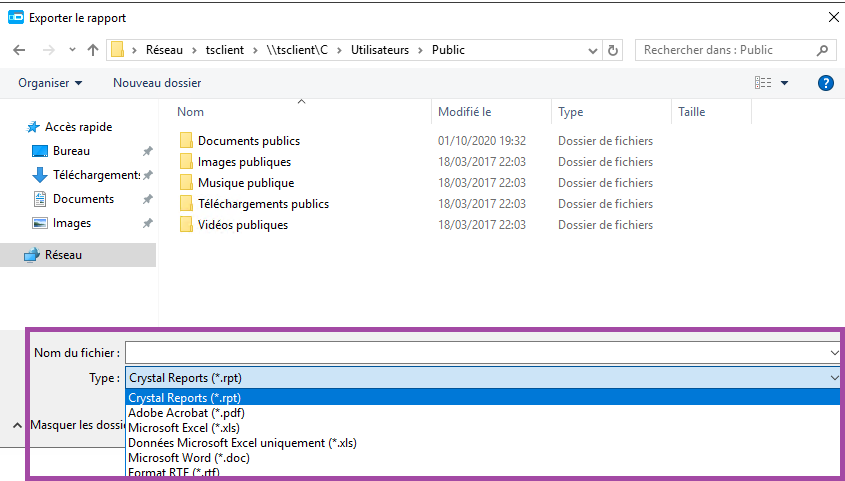Viewport: 845px width, 481px height.
Task: Click the search magnifier icon
Action: pyautogui.click(x=822, y=50)
